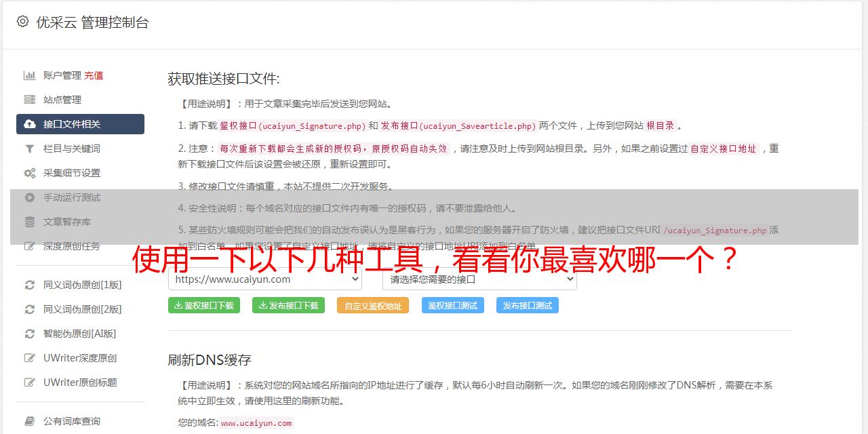Click the server icon for 站点管理

30,100
